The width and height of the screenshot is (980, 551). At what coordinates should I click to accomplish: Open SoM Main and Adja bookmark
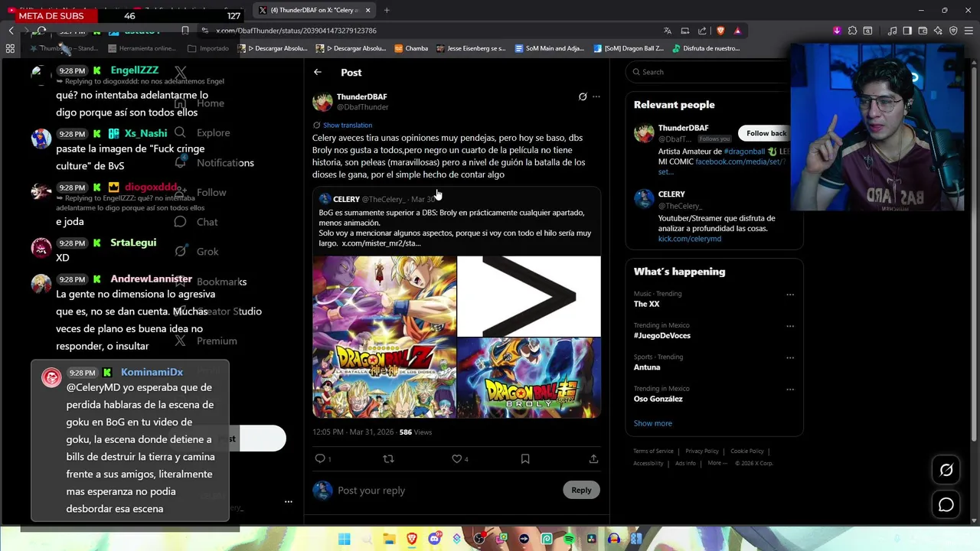click(549, 48)
